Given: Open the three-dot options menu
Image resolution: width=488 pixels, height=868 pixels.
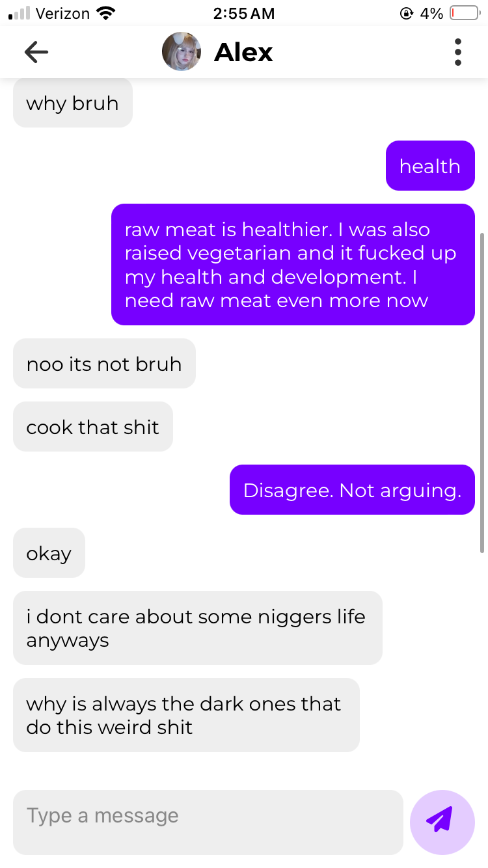Looking at the screenshot, I should [x=458, y=52].
